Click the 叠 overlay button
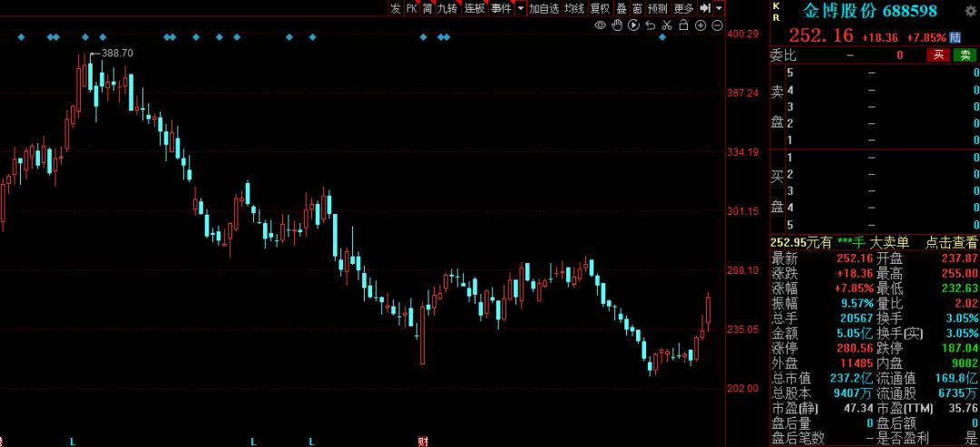 622,8
